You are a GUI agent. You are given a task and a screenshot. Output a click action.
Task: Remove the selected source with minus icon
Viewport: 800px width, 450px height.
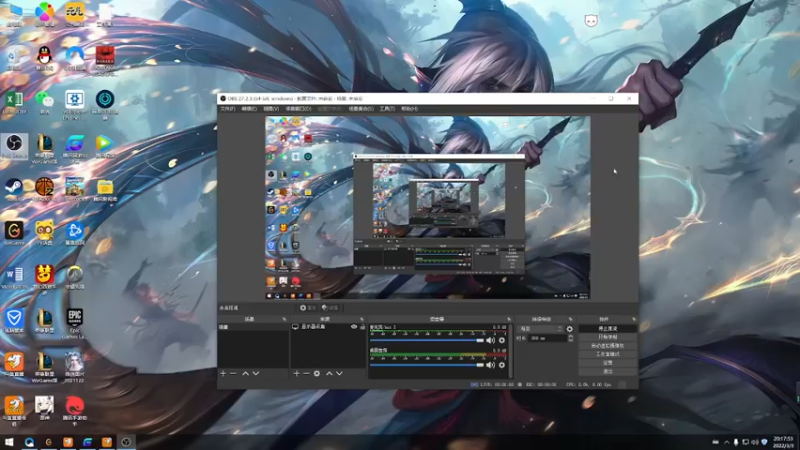point(306,373)
